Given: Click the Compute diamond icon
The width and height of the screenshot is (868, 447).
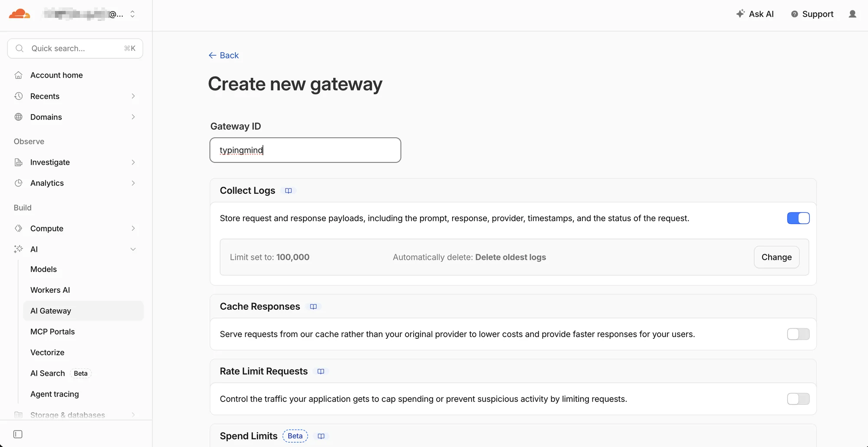Looking at the screenshot, I should (18, 228).
